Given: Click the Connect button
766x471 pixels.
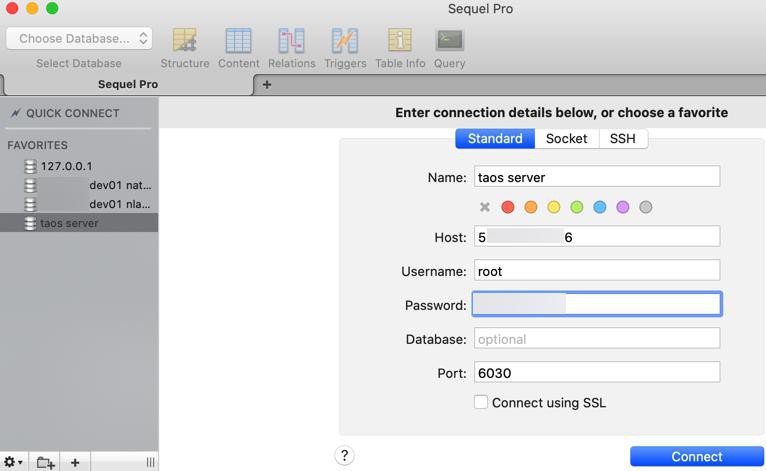Looking at the screenshot, I should (697, 456).
